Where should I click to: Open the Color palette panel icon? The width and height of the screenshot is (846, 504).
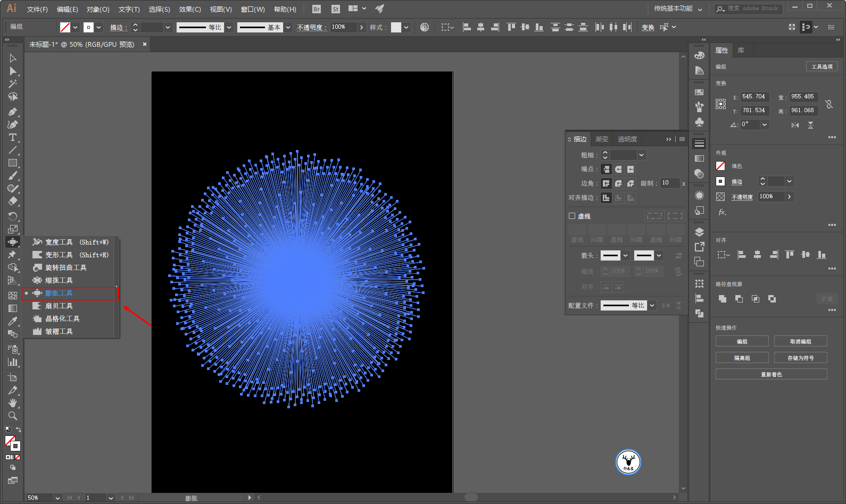point(699,55)
